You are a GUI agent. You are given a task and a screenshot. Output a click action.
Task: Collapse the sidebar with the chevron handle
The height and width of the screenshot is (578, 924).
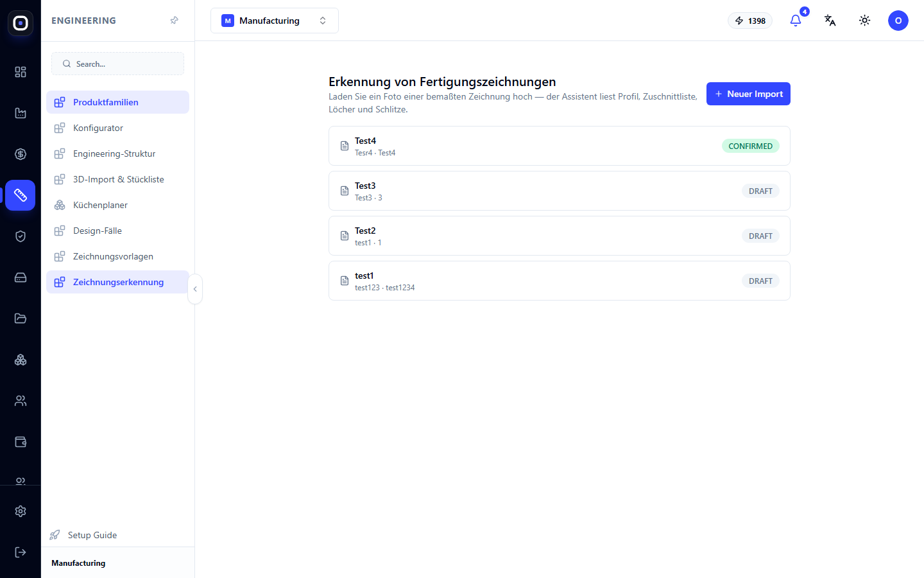click(195, 289)
